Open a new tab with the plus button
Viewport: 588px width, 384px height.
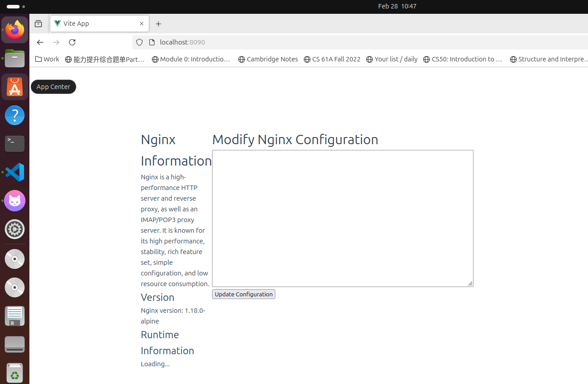point(158,24)
